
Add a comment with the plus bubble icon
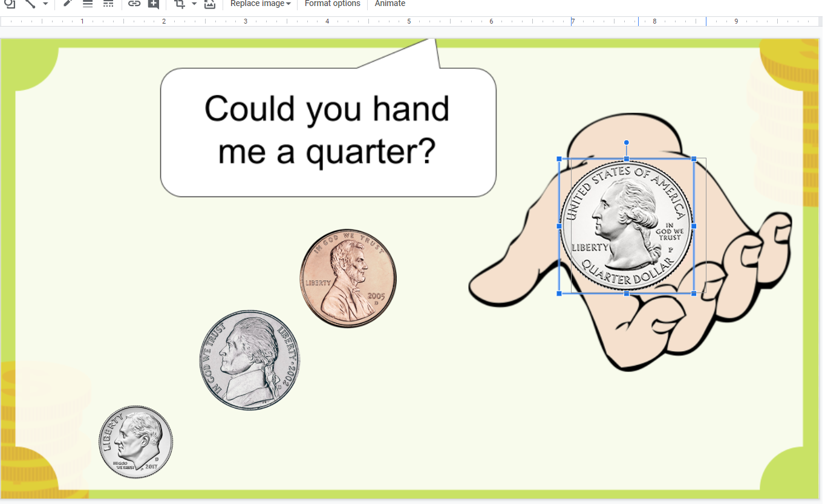(x=154, y=4)
